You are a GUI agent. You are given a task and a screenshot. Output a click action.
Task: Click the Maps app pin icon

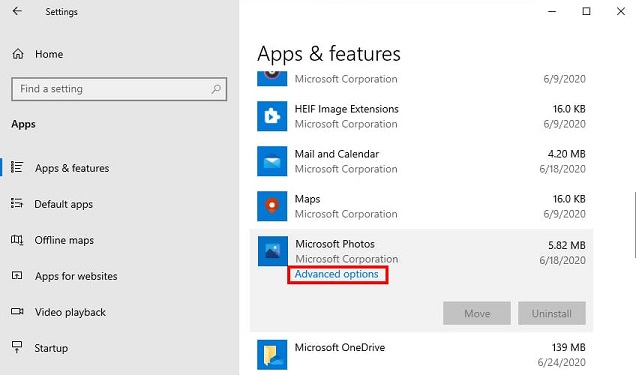[272, 206]
